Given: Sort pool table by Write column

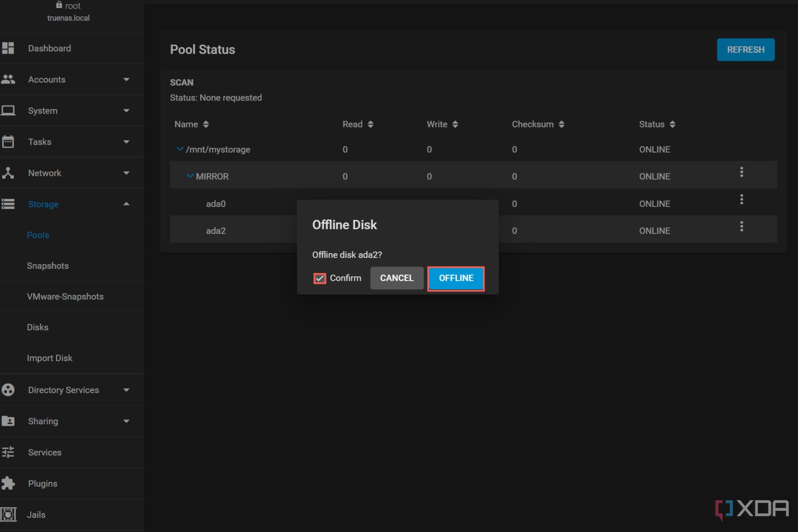Looking at the screenshot, I should 442,124.
